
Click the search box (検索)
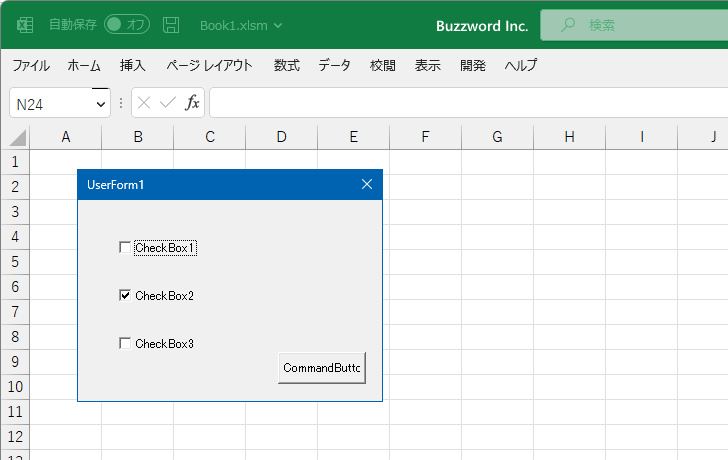tap(634, 25)
